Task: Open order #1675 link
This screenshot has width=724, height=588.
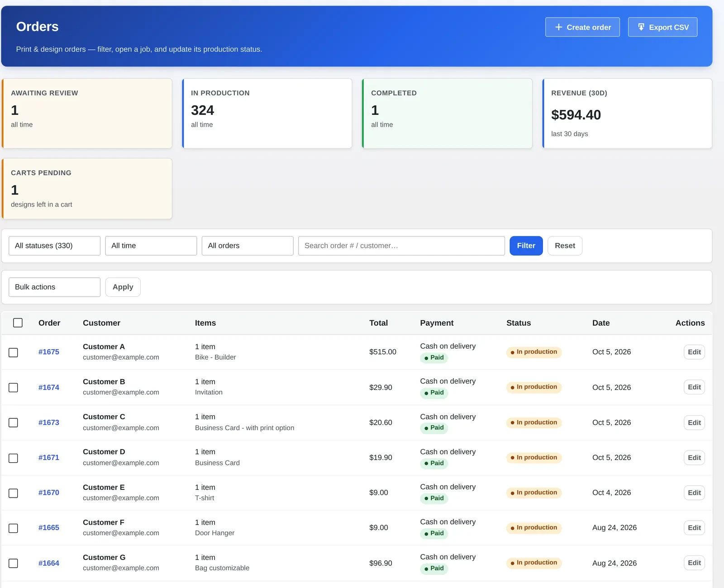Action: pos(49,352)
